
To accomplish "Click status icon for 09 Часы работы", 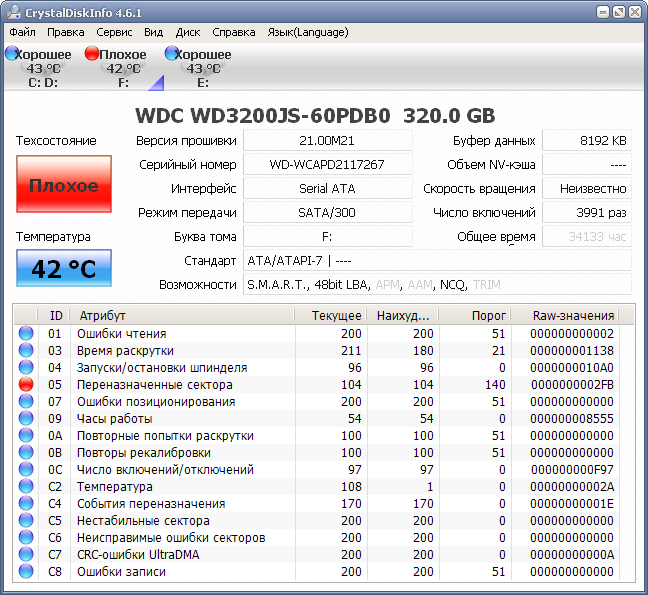I will point(26,418).
